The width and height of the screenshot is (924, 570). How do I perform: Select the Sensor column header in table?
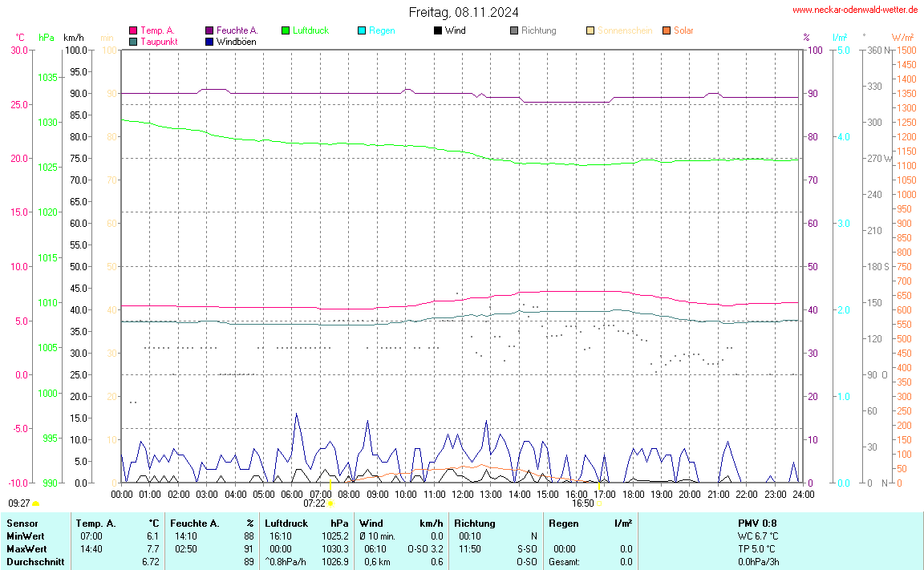(x=22, y=523)
